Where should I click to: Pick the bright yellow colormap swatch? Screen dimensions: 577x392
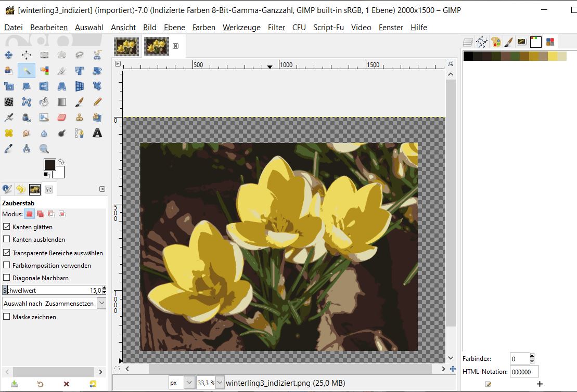pos(552,56)
